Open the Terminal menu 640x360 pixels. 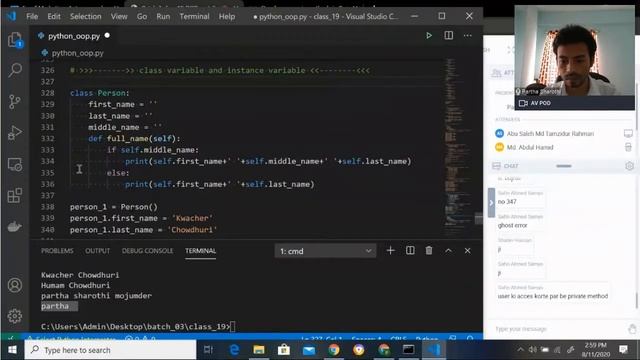pyautogui.click(x=194, y=16)
